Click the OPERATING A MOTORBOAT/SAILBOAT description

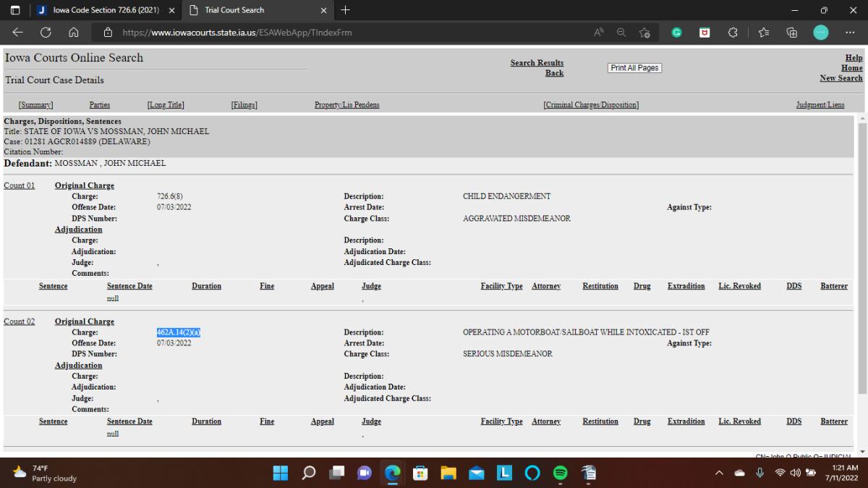coord(586,332)
